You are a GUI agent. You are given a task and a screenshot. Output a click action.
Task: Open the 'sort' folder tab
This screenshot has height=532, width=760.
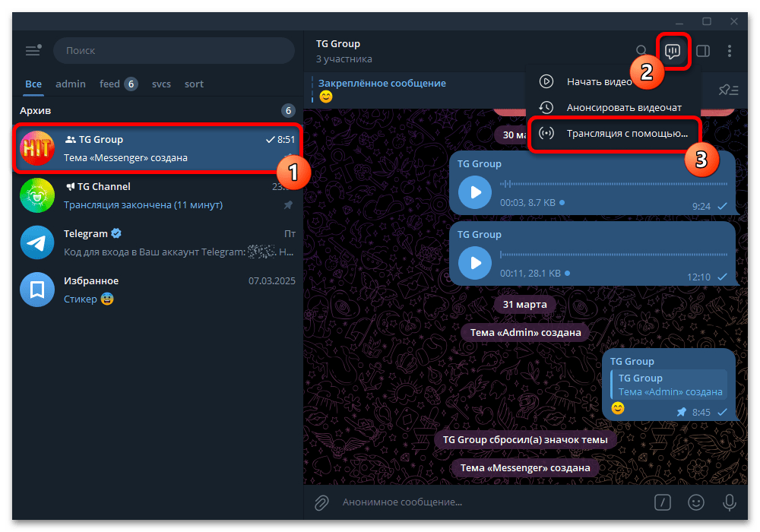tap(194, 84)
